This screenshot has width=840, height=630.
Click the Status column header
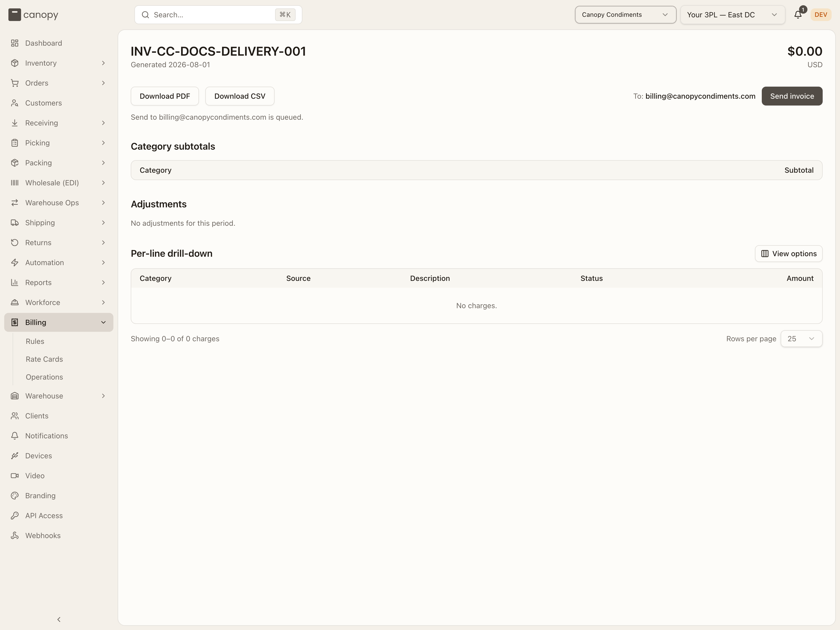point(591,278)
